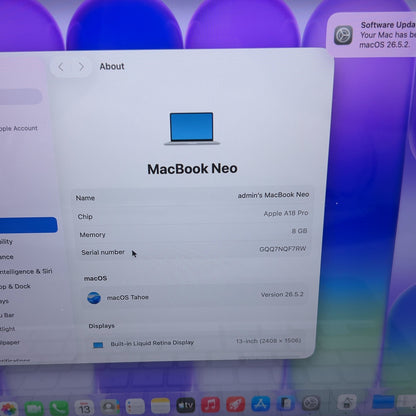Launch the red Music app

211,404
